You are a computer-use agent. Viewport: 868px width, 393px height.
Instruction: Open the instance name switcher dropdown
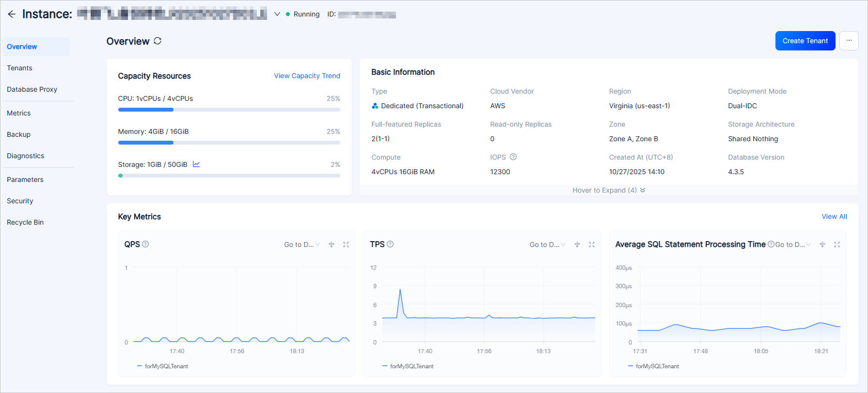[x=277, y=14]
